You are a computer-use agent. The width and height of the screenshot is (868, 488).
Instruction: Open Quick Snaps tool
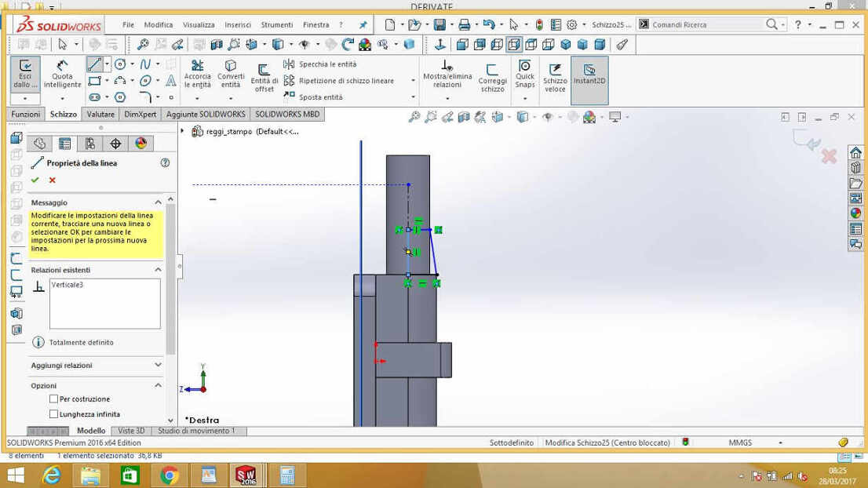pyautogui.click(x=525, y=74)
